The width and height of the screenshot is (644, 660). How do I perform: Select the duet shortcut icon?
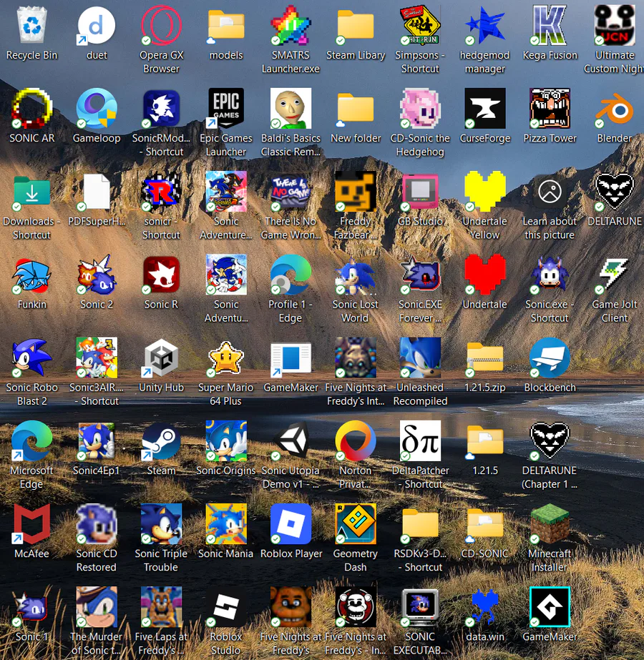[x=97, y=25]
